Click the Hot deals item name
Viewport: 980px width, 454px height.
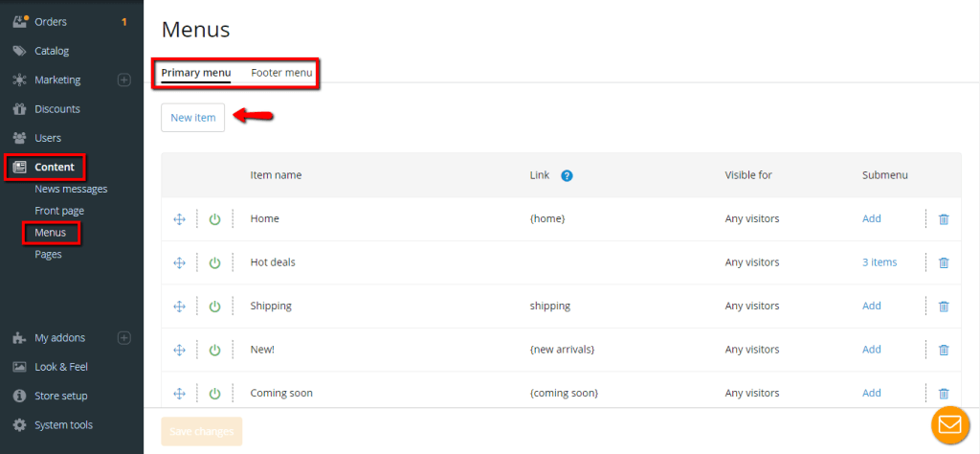pos(273,262)
